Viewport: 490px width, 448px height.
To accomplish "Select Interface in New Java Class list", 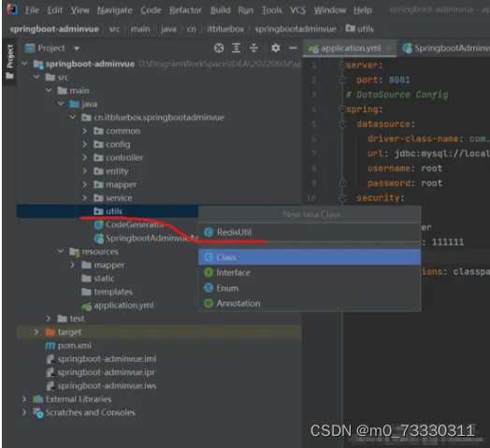I will click(310, 272).
